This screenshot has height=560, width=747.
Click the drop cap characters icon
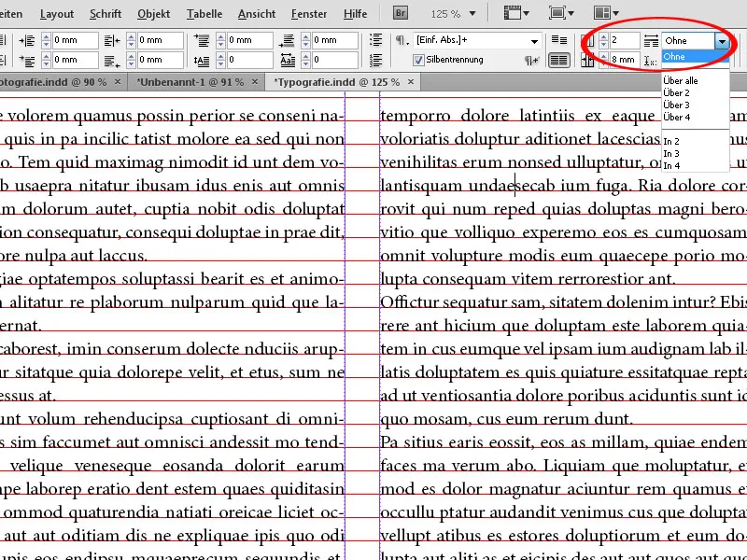[288, 61]
